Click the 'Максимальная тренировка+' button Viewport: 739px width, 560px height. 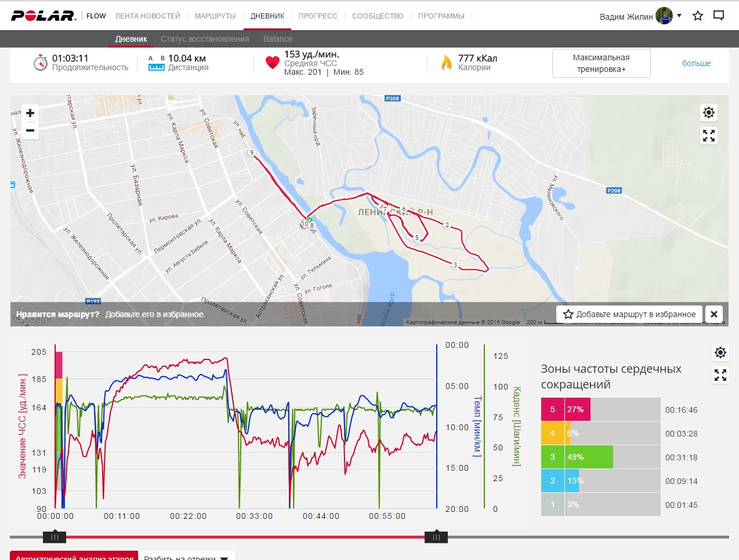point(601,63)
